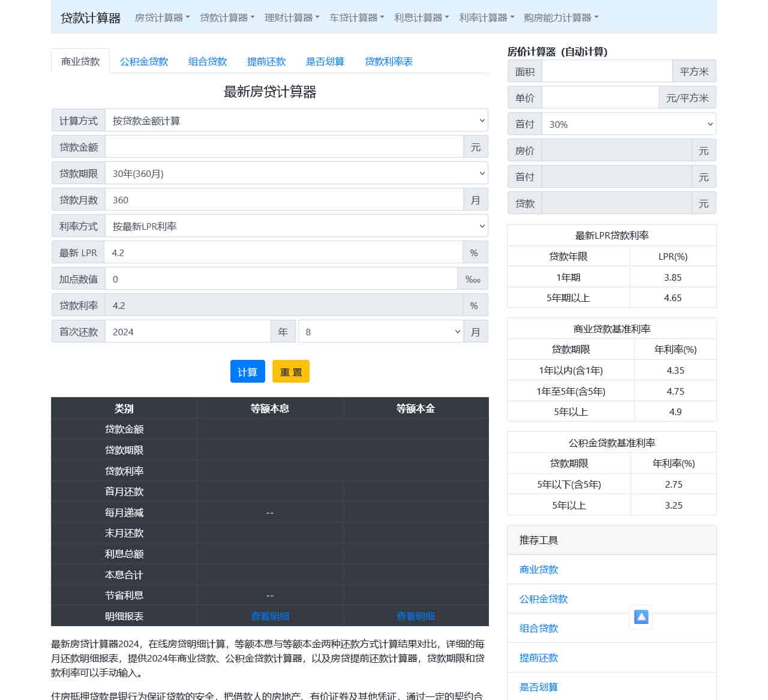Switch to the 公积金贷款 tab
This screenshot has width=768, height=700.
[144, 61]
